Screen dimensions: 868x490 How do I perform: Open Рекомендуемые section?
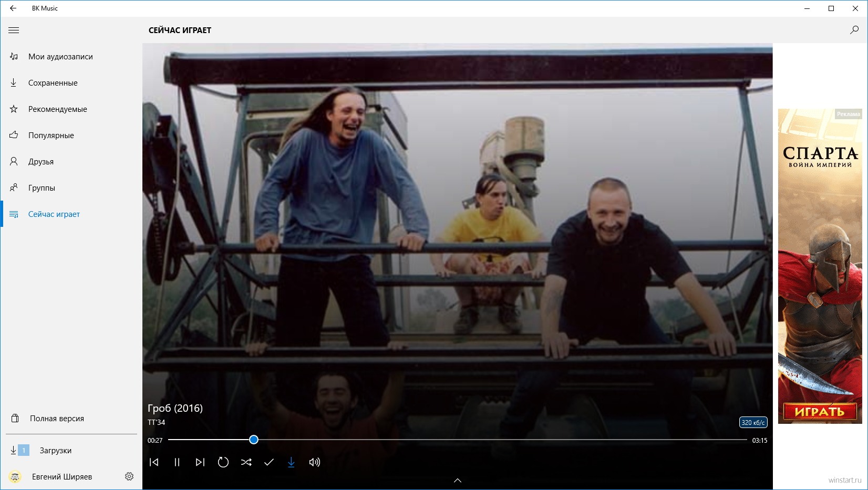click(x=71, y=109)
